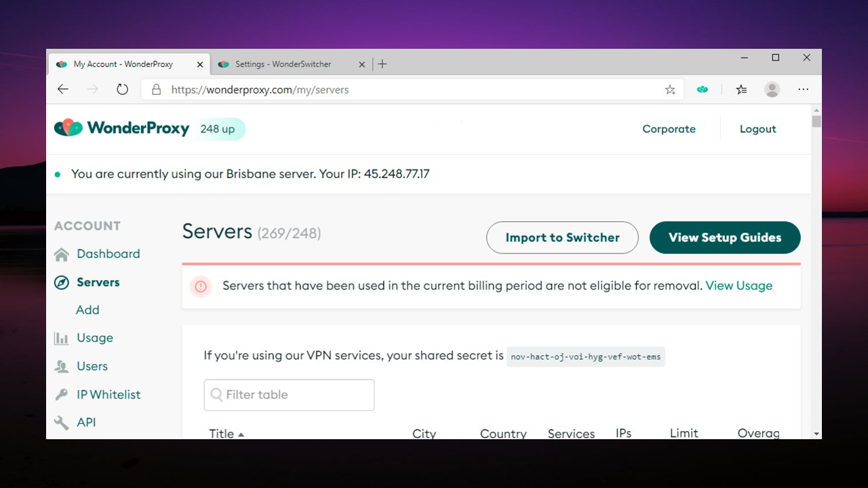Sort table by Country column header
This screenshot has width=868, height=488.
(503, 434)
